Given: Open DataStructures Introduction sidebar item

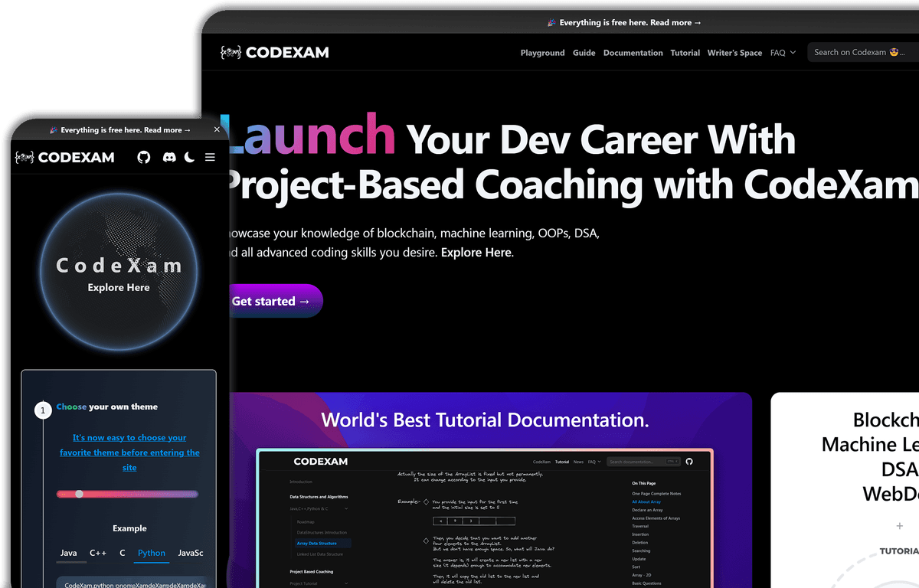Looking at the screenshot, I should click(321, 532).
